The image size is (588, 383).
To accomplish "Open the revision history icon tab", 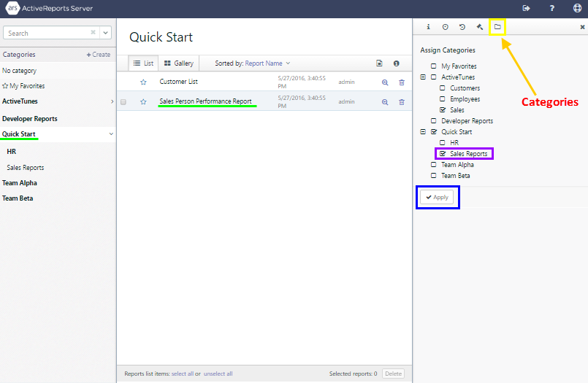I will (x=462, y=27).
